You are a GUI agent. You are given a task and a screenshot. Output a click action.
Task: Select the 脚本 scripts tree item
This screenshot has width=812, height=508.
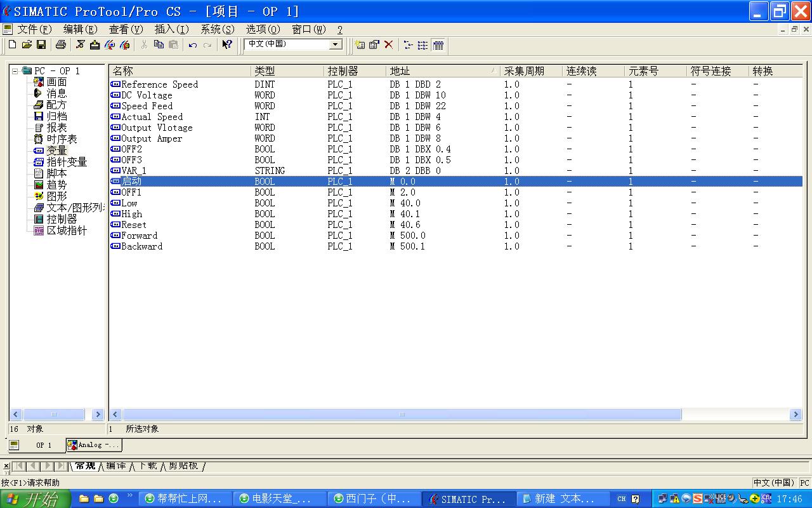[x=56, y=173]
